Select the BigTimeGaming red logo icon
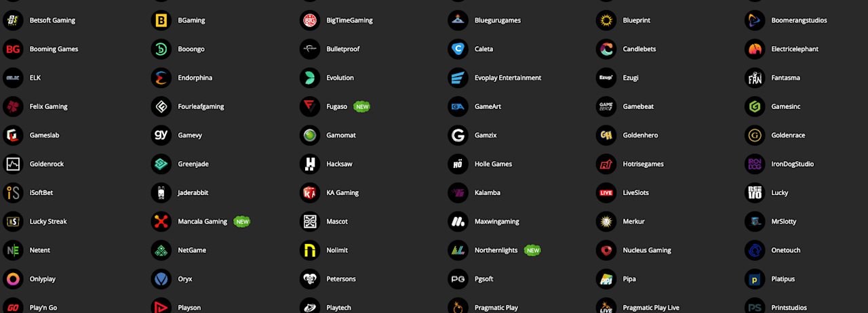Viewport: 868px width, 313px height. tap(309, 20)
